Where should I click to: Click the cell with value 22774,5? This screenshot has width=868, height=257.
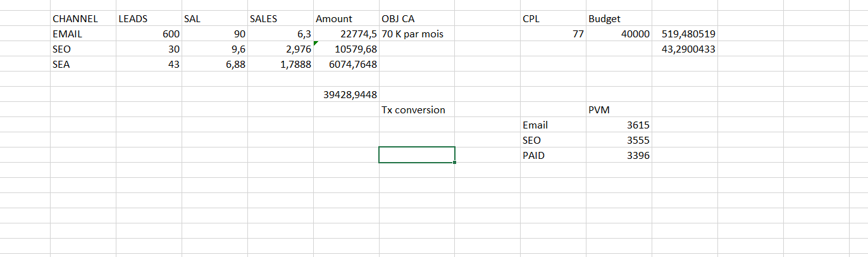coord(345,34)
